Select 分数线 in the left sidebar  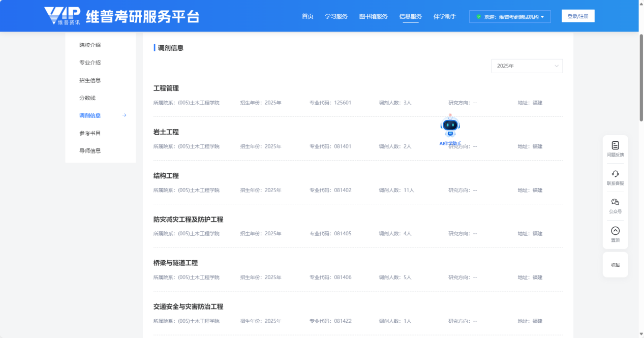pos(87,98)
